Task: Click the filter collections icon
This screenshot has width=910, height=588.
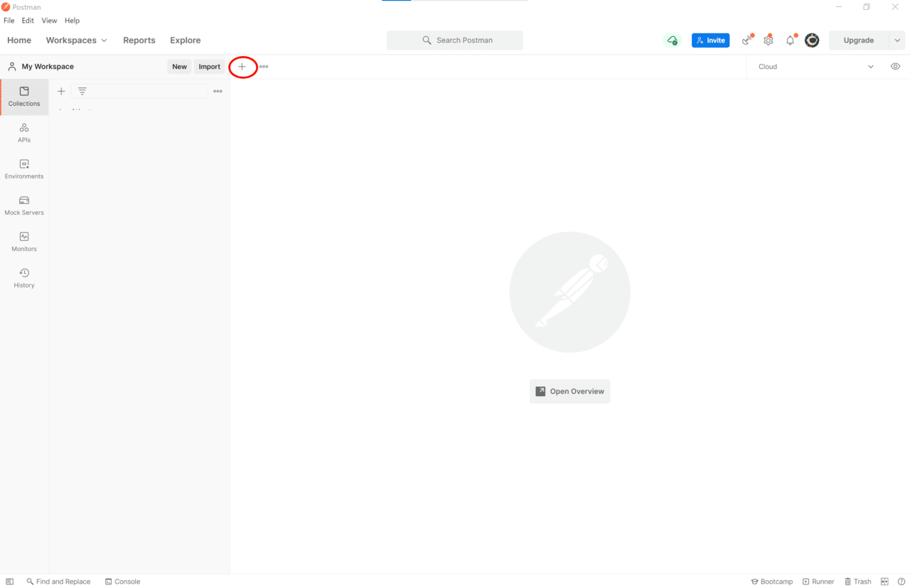Action: [x=82, y=91]
